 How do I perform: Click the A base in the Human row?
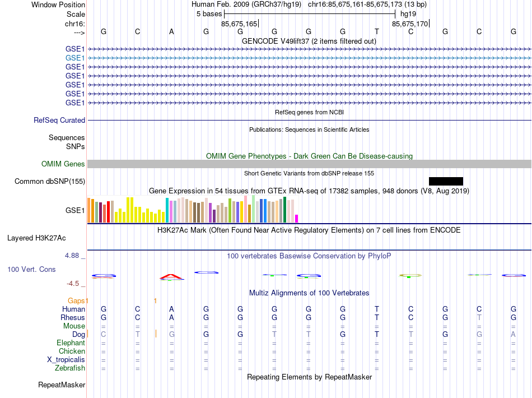click(172, 309)
